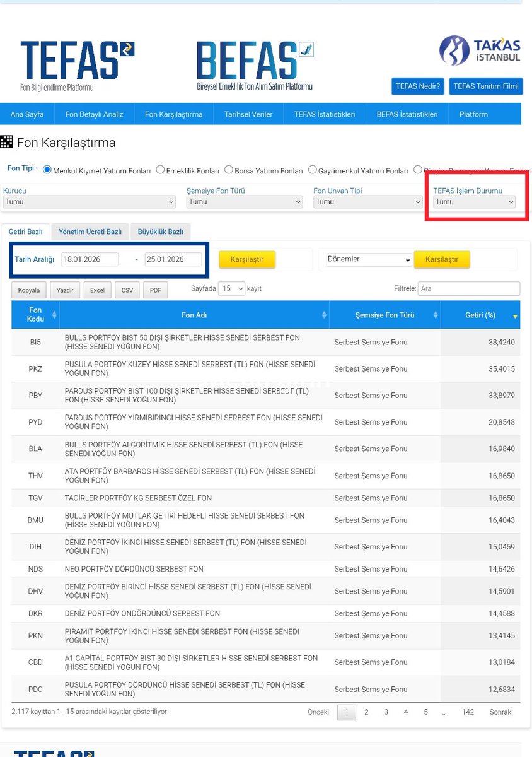Image resolution: width=532 pixels, height=757 pixels.
Task: Open Platform menu item
Action: [x=473, y=114]
